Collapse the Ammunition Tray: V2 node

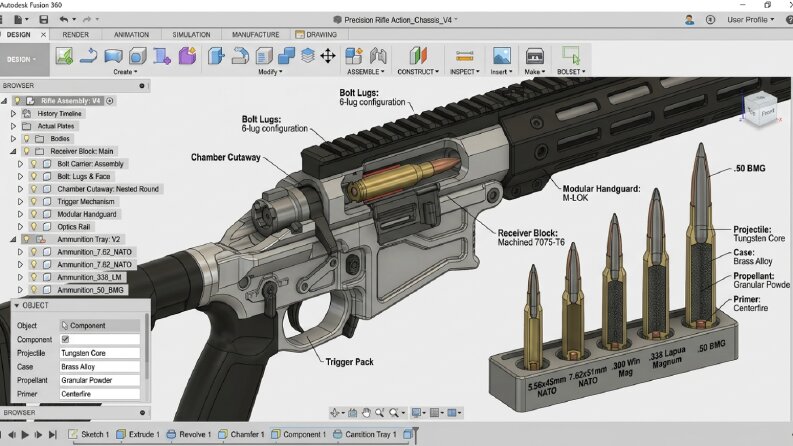14,239
